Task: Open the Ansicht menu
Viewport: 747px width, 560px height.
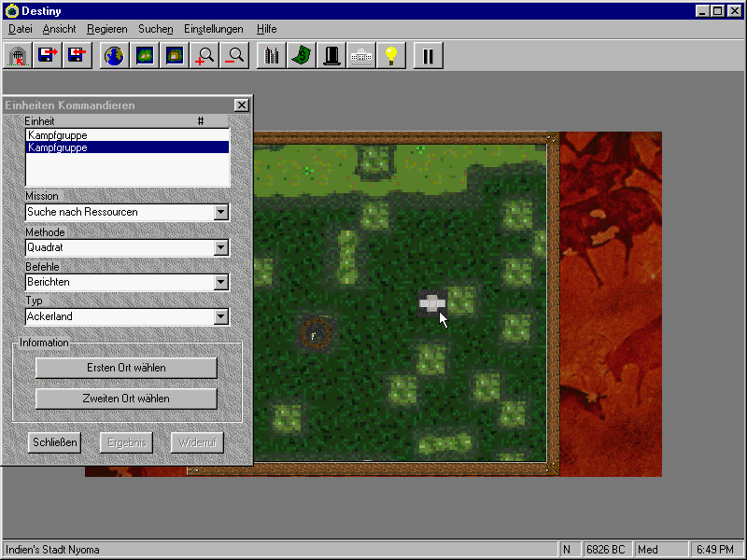Action: 59,29
